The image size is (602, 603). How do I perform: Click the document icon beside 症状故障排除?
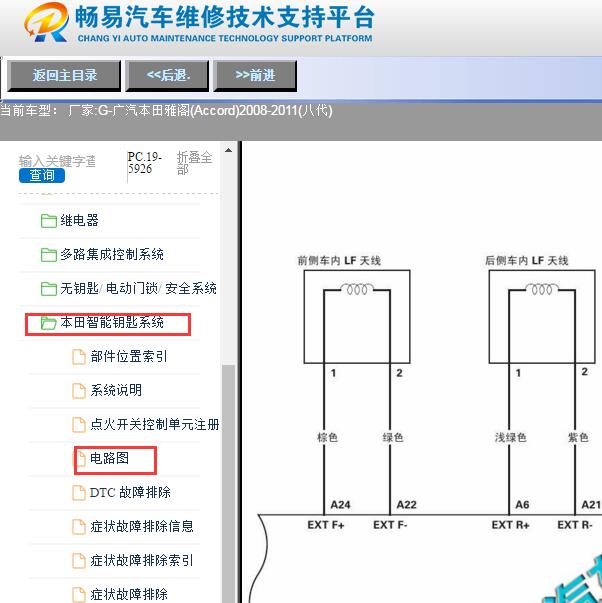pyautogui.click(x=79, y=595)
